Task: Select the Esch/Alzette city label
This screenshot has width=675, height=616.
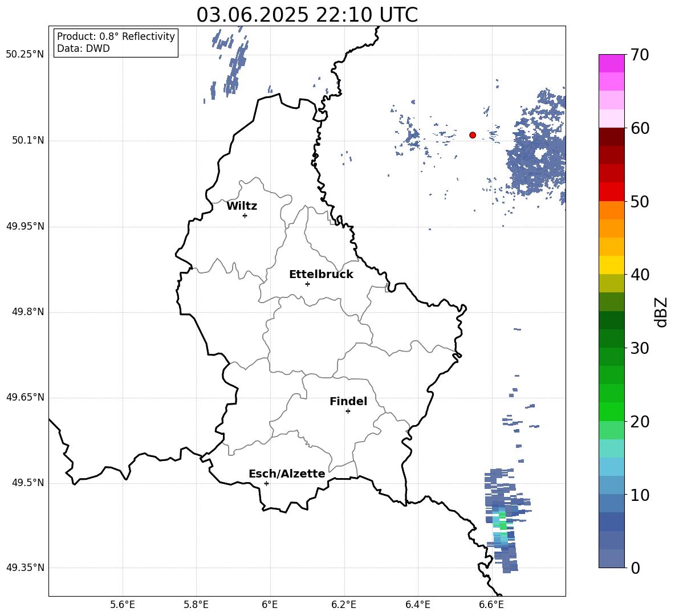Action: (x=287, y=474)
